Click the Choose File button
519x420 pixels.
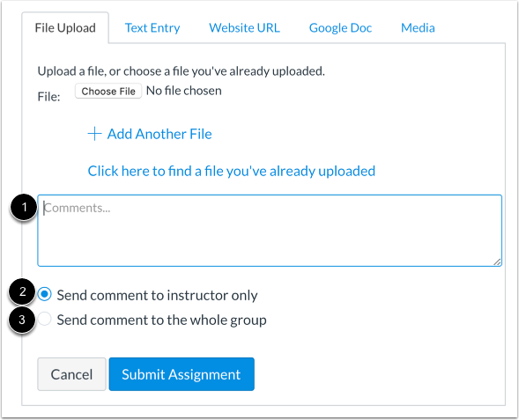click(108, 91)
